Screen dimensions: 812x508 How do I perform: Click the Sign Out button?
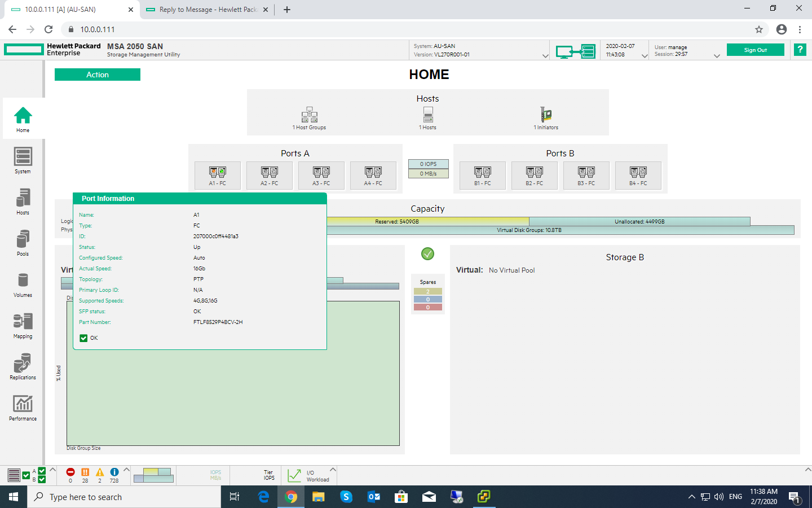tap(756, 50)
